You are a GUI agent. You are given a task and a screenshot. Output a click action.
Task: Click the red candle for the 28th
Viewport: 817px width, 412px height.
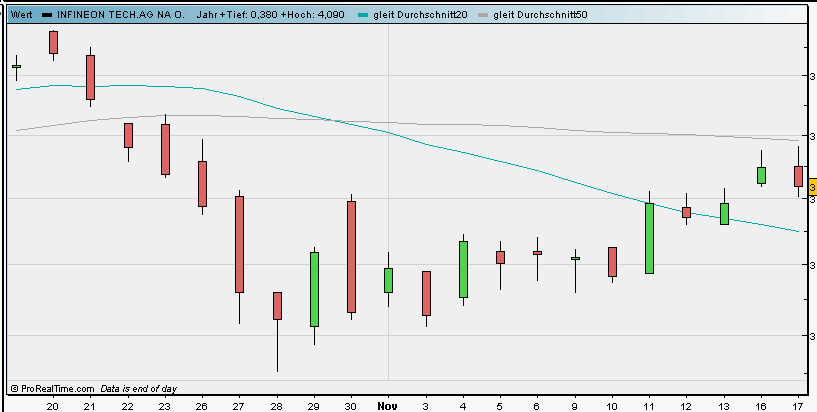point(277,306)
